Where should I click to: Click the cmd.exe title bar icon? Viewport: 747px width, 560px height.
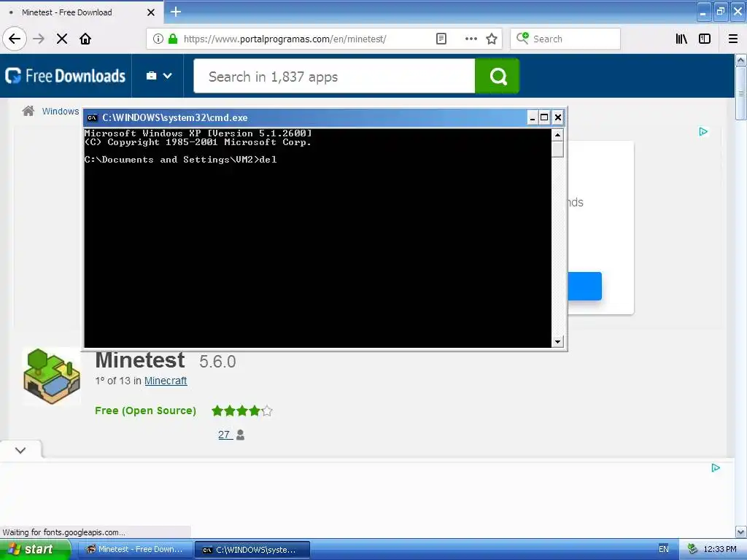(93, 117)
